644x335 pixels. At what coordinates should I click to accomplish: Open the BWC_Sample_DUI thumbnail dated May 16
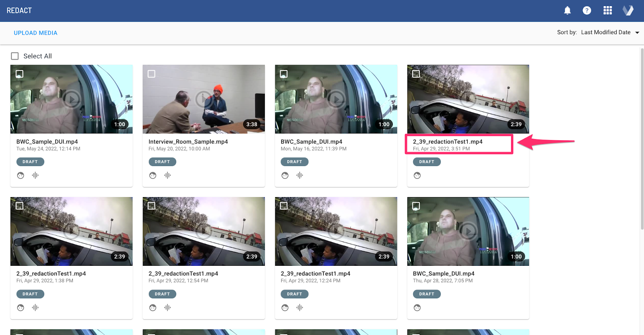tap(336, 99)
